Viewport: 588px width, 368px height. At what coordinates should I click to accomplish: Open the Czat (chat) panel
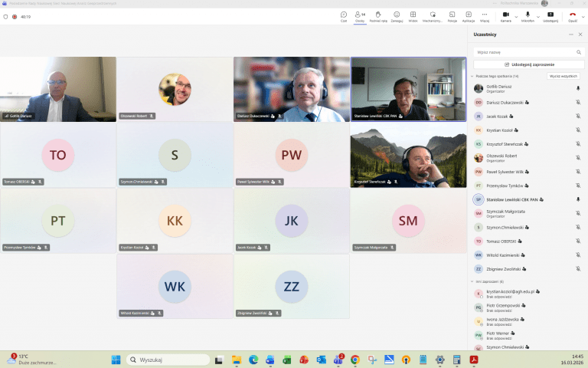344,17
